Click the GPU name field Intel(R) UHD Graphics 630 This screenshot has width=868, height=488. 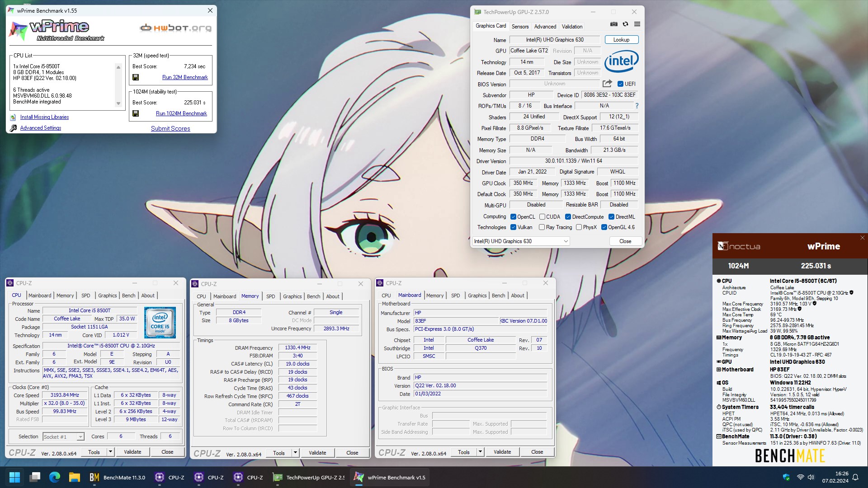(x=555, y=40)
